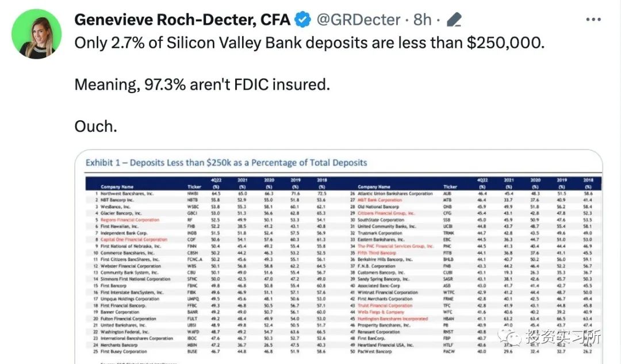Viewport: 621px width, 364px height.
Task: Open the 8h tweet timestamp
Action: point(422,20)
